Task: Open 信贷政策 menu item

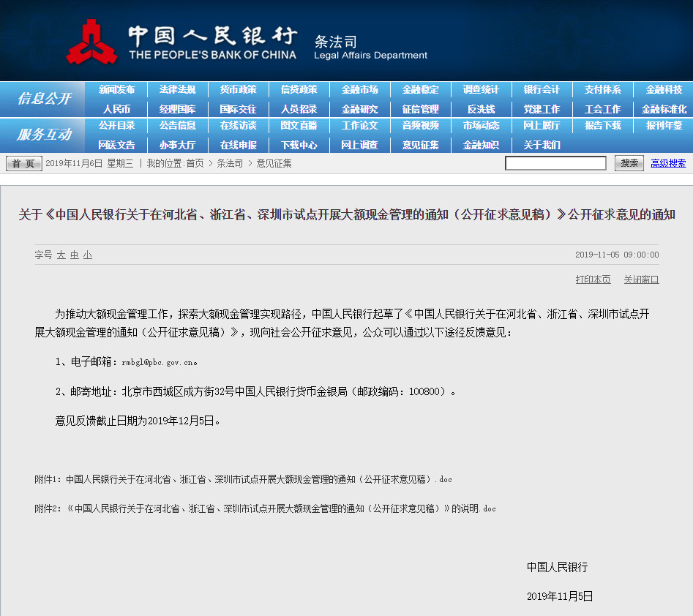Action: 299,90
